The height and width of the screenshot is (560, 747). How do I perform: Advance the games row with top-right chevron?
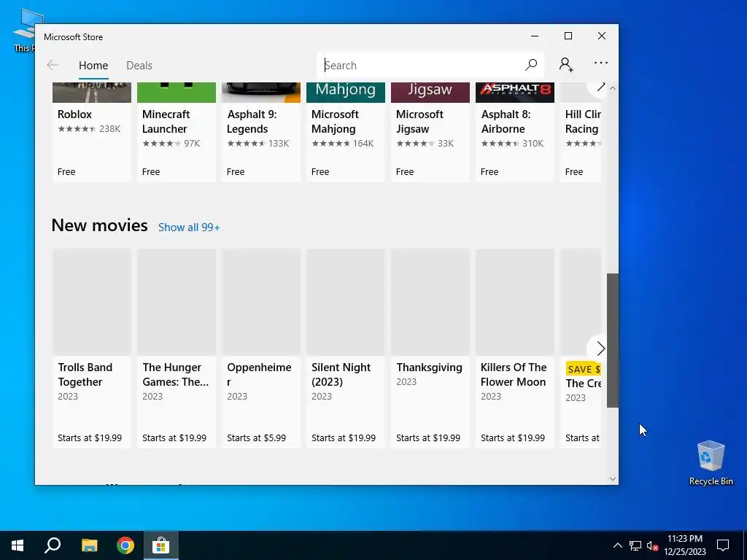coord(600,87)
